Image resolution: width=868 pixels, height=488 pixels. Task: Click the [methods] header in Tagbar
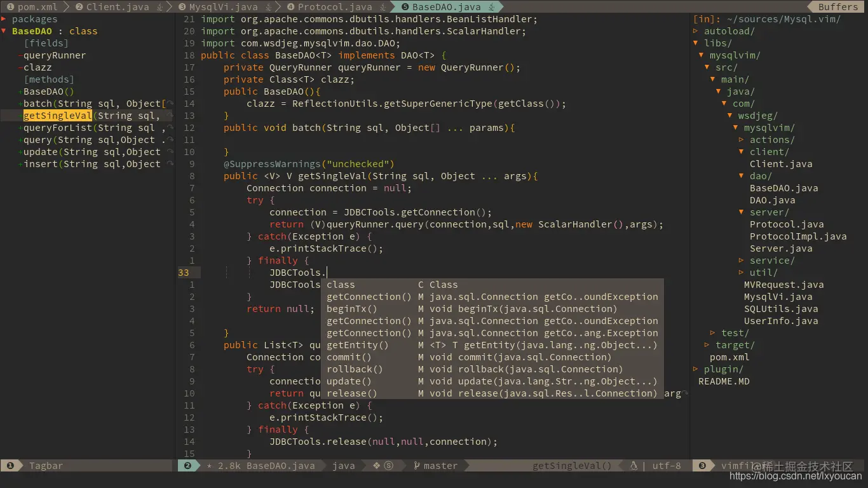[49, 79]
